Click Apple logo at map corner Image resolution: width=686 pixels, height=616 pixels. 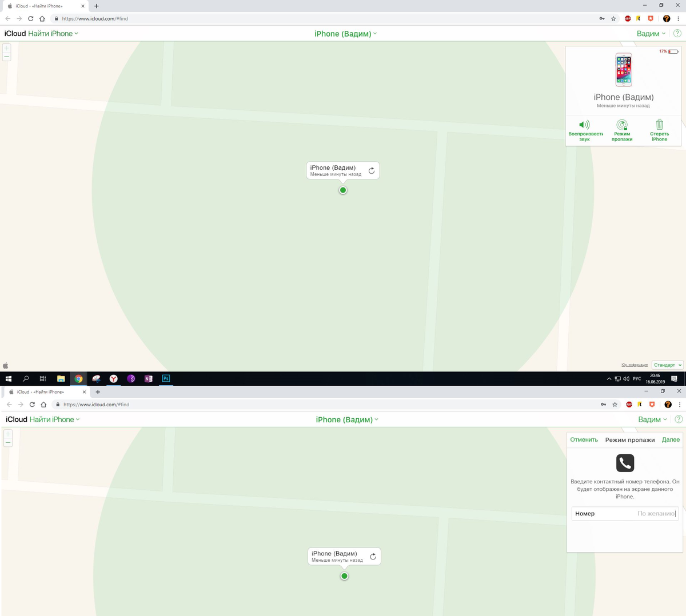6,365
